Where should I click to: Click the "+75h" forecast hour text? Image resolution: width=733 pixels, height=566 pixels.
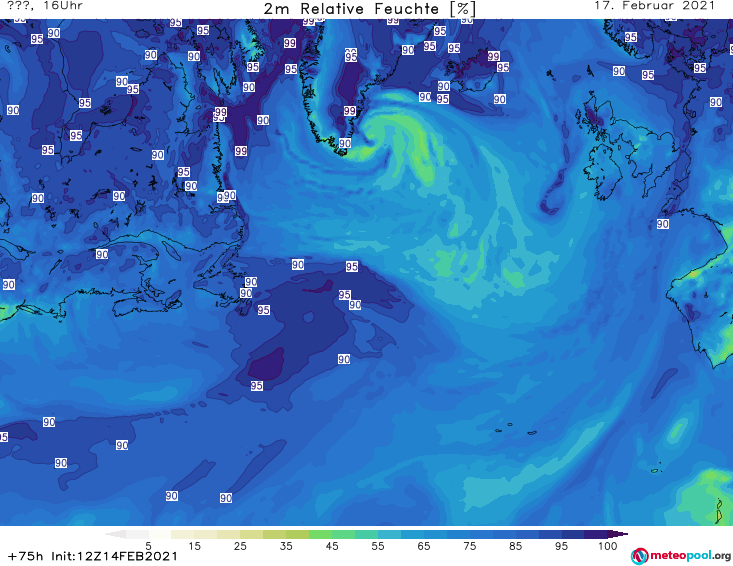click(x=26, y=556)
